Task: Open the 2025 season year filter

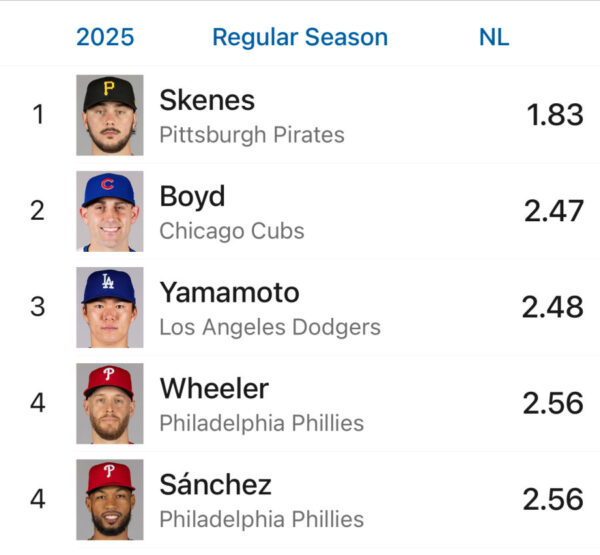Action: 105,38
